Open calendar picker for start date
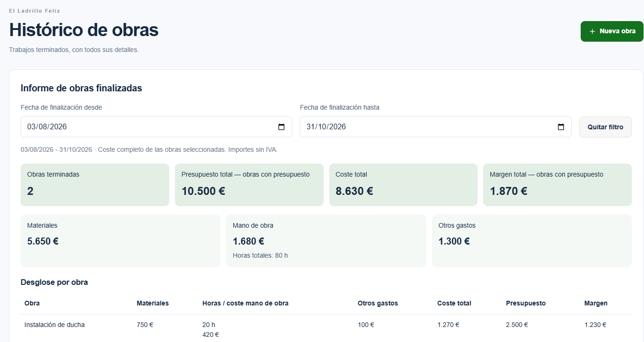Screen dimensions: 644x342 click(x=281, y=127)
